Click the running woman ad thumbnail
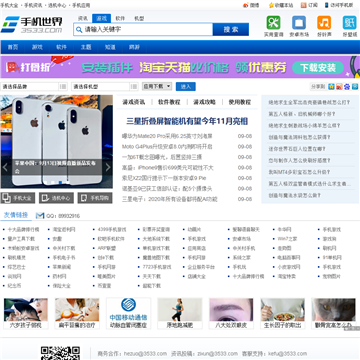The image size is (360, 360). coord(180,313)
